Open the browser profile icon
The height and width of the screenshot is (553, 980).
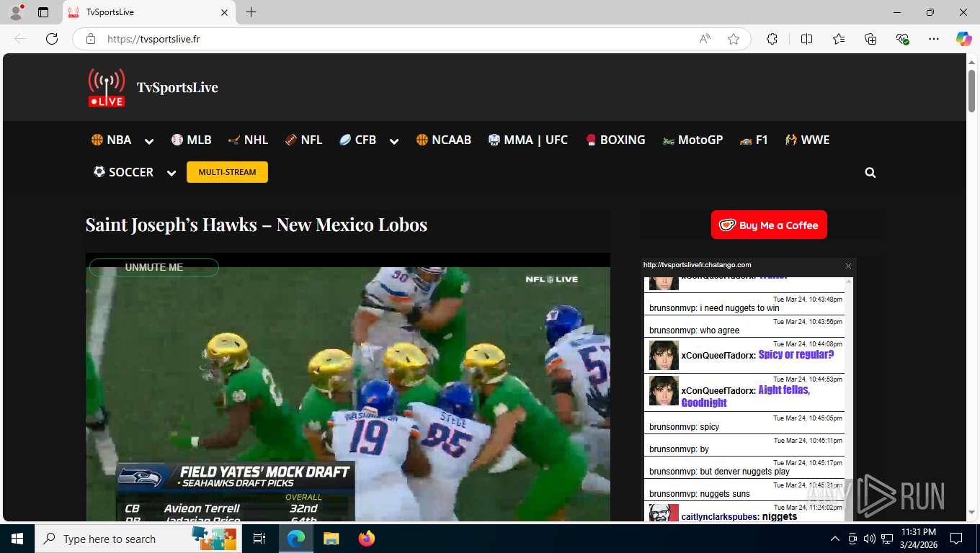pos(16,12)
